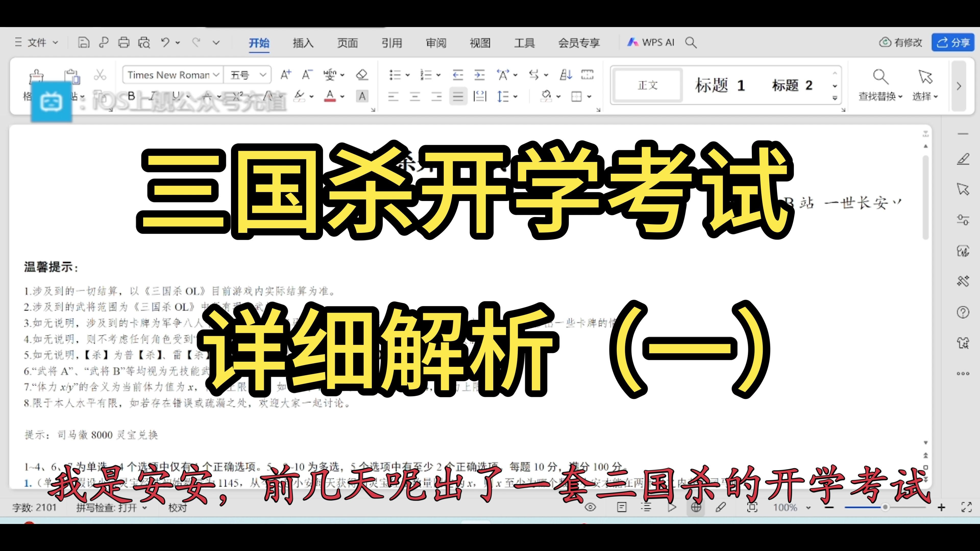Viewport: 980px width, 551px height.
Task: Click the 字数: 2101 word count
Action: pyautogui.click(x=34, y=508)
